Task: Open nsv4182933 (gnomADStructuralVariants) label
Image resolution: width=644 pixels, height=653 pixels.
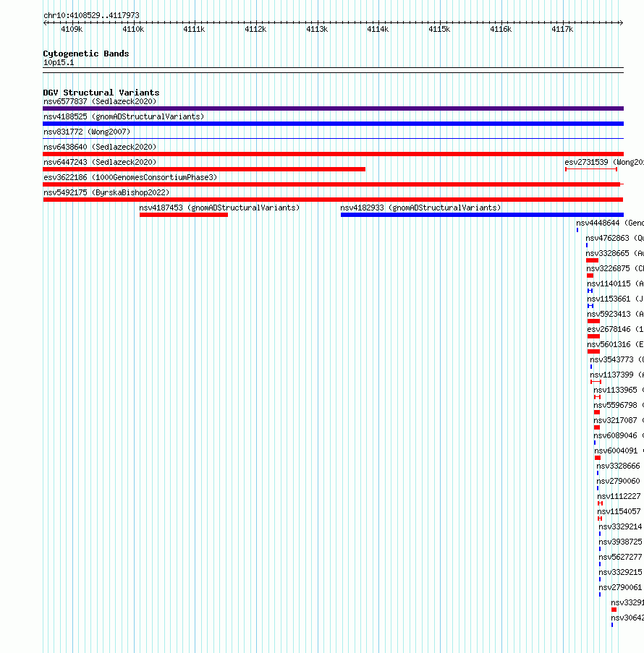Action: click(420, 208)
